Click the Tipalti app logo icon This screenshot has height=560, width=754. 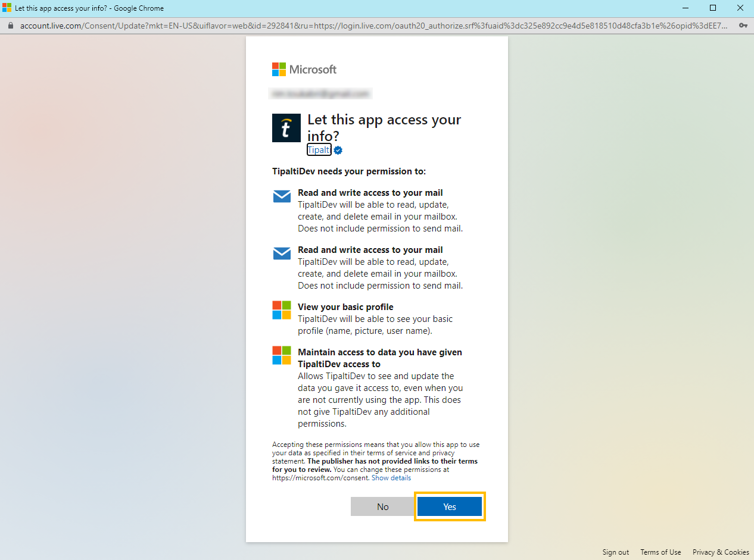coord(286,128)
